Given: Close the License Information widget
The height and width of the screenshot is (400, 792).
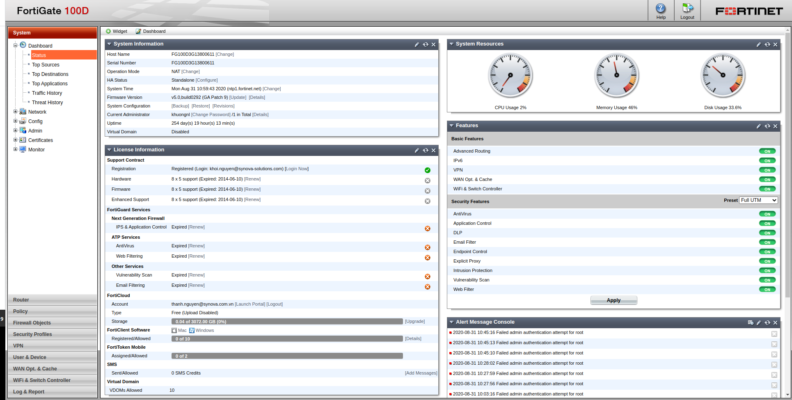Looking at the screenshot, I should pos(434,149).
